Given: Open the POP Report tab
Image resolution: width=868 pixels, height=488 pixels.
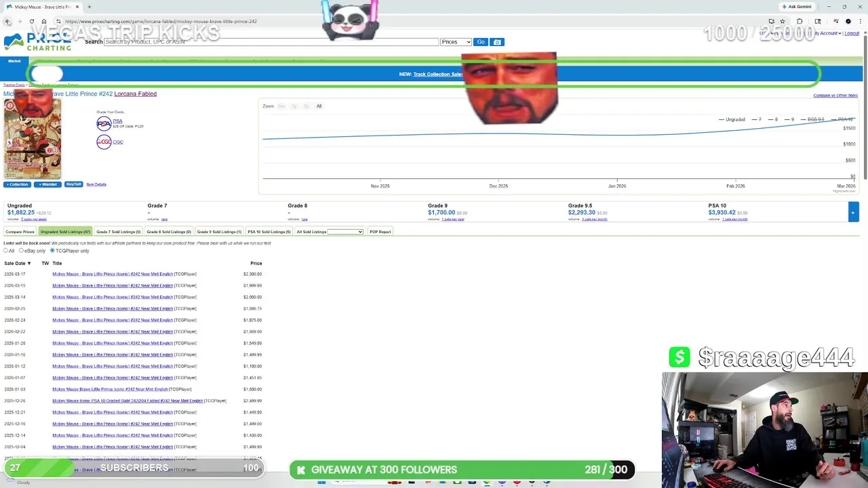Looking at the screenshot, I should [x=380, y=232].
